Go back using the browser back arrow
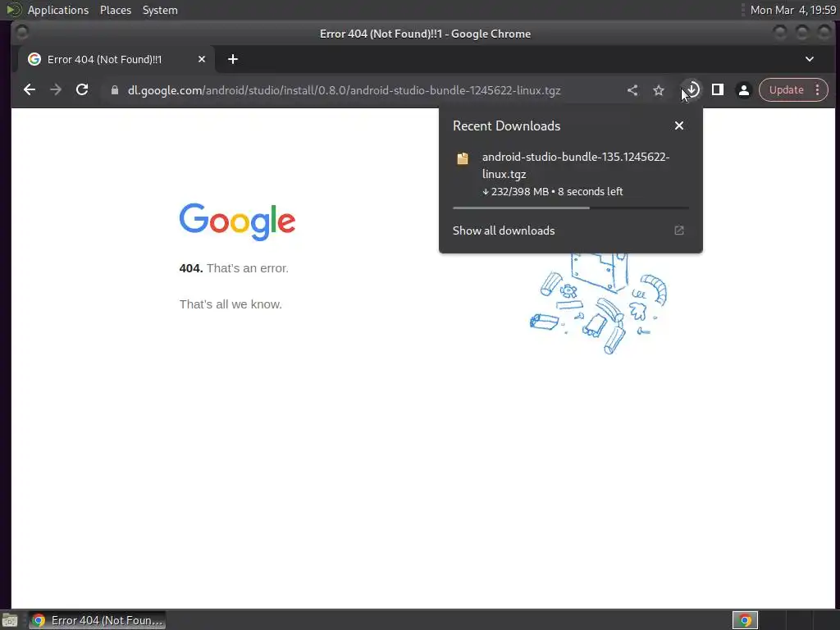This screenshot has width=840, height=630. click(x=30, y=90)
